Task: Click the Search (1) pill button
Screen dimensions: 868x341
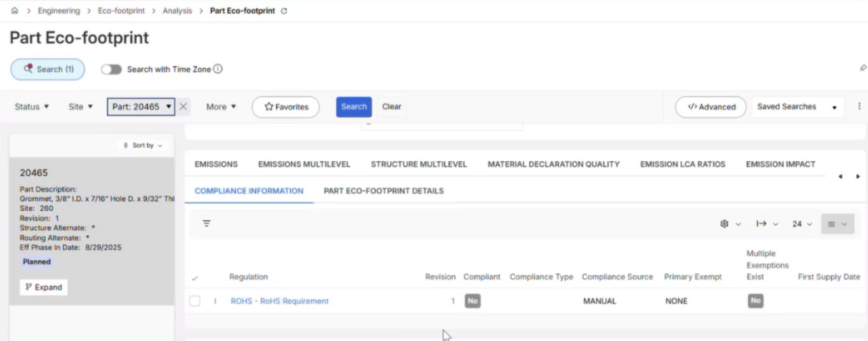Action: click(48, 70)
